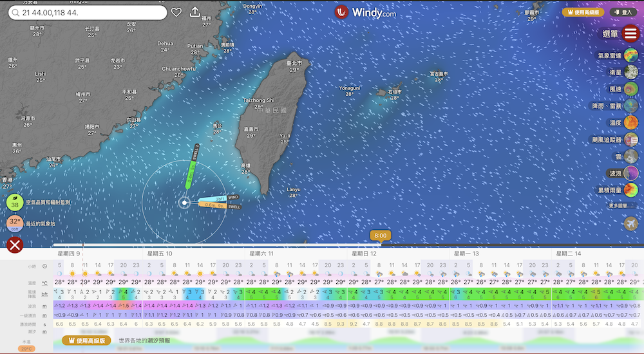This screenshot has width=644, height=354.
Task: Change temperature unit °C in forecast table
Action: pyautogui.click(x=44, y=283)
